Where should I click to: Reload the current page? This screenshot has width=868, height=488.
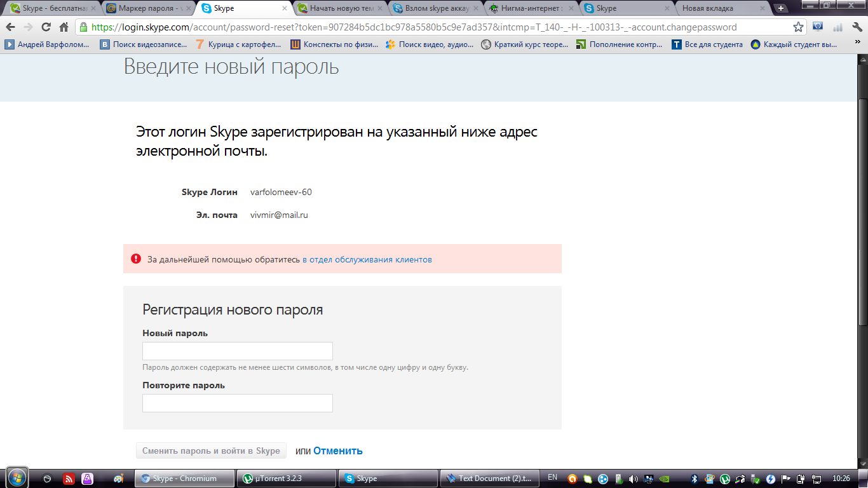pyautogui.click(x=46, y=27)
